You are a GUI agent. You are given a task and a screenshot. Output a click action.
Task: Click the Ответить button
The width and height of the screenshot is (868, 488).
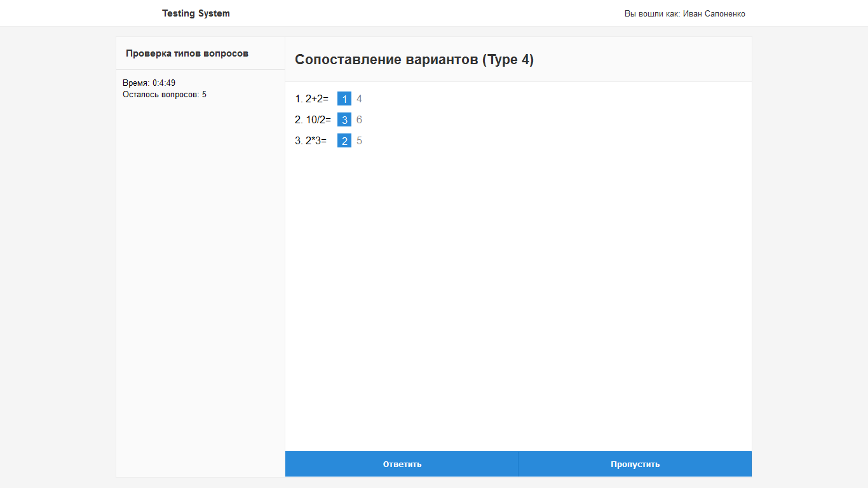pyautogui.click(x=402, y=464)
